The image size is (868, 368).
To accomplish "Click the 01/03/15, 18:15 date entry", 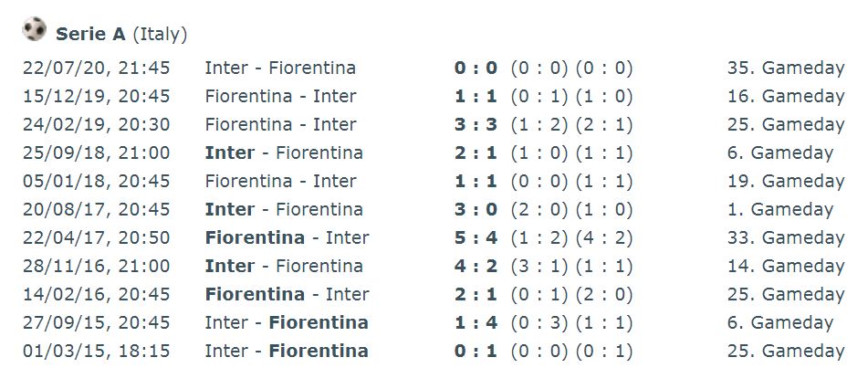I will click(x=97, y=351).
